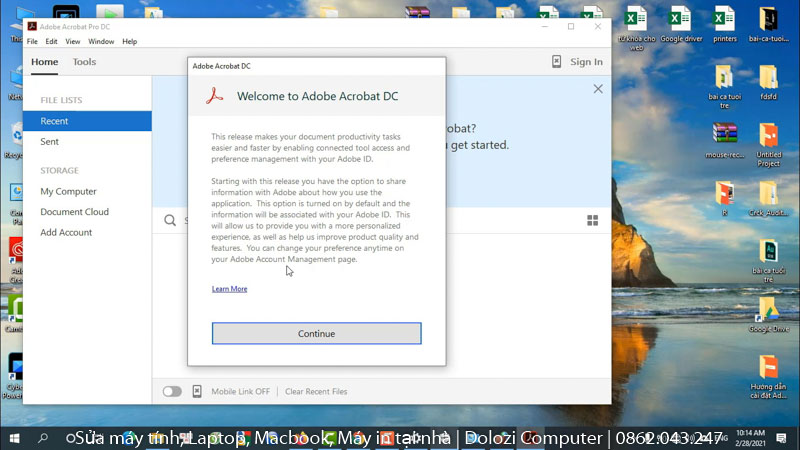
Task: Open the Google Drive shortcut on desktop
Action: (x=768, y=315)
